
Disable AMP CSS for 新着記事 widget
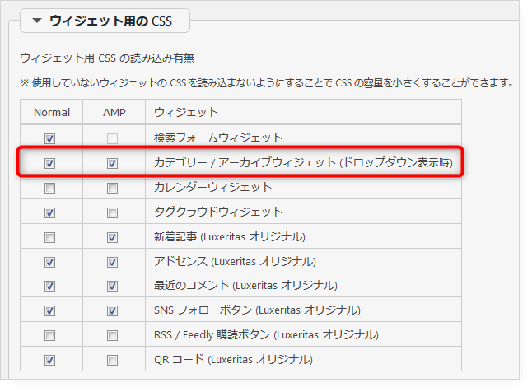click(x=113, y=237)
